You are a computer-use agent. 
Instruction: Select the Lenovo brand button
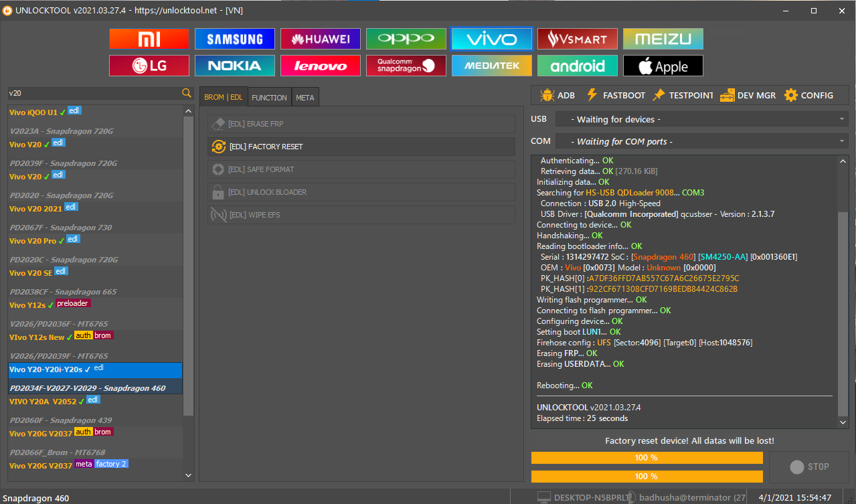(x=321, y=66)
